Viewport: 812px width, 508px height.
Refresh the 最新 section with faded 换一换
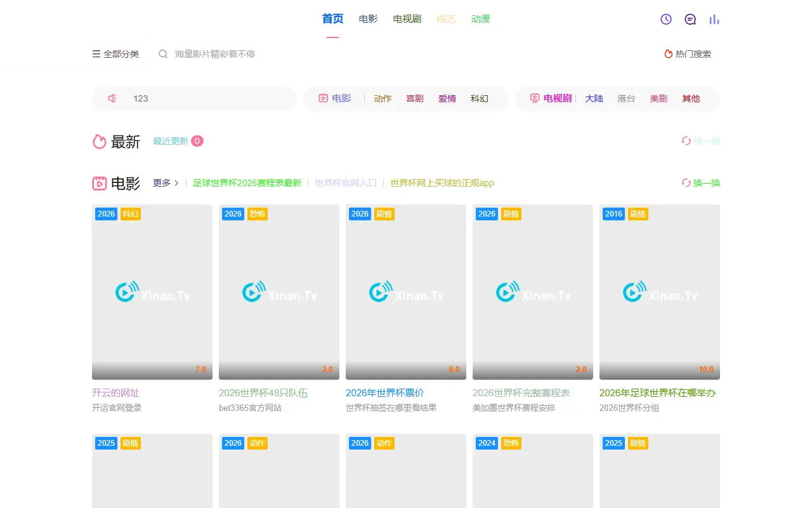(x=701, y=141)
